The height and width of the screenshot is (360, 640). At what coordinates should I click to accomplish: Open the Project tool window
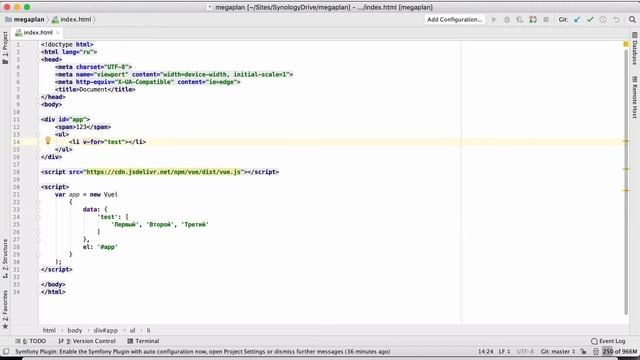tap(5, 47)
